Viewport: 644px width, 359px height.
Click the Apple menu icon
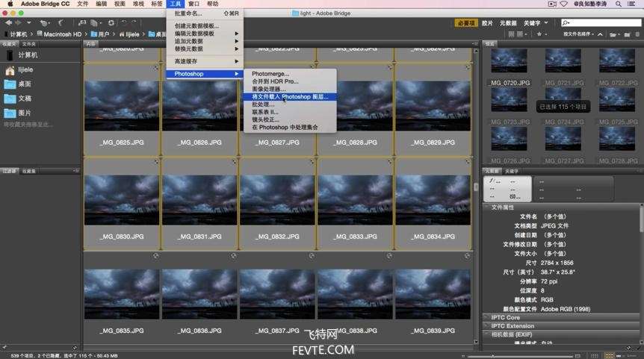pos(10,4)
